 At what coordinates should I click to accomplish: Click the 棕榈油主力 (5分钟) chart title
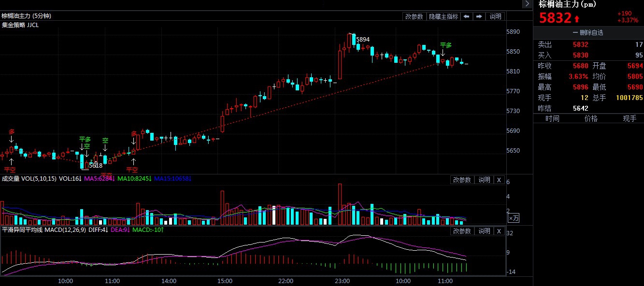coord(27,16)
